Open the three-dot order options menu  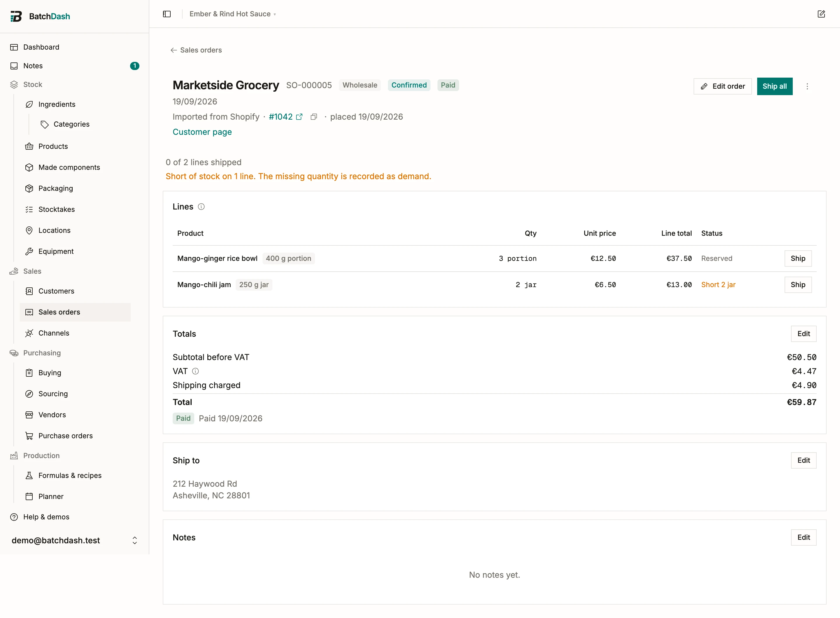(807, 86)
